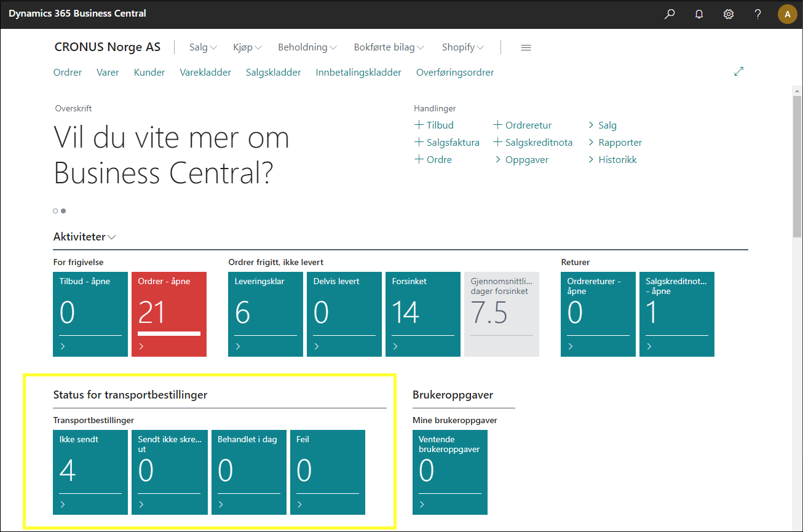Toggle the expand page arrow icon
Screen dimensions: 803x532
tap(739, 71)
